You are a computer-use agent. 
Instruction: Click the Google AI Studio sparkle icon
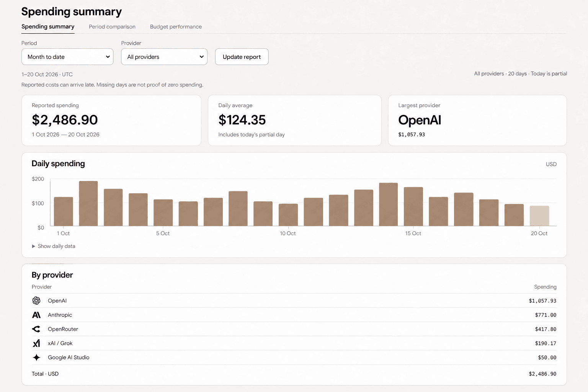coord(36,357)
